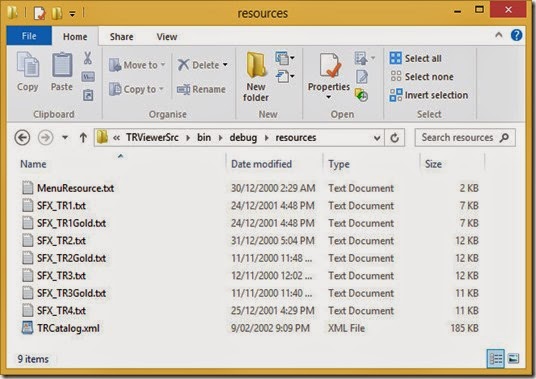
Task: Click the Up one level arrow
Action: [83, 138]
